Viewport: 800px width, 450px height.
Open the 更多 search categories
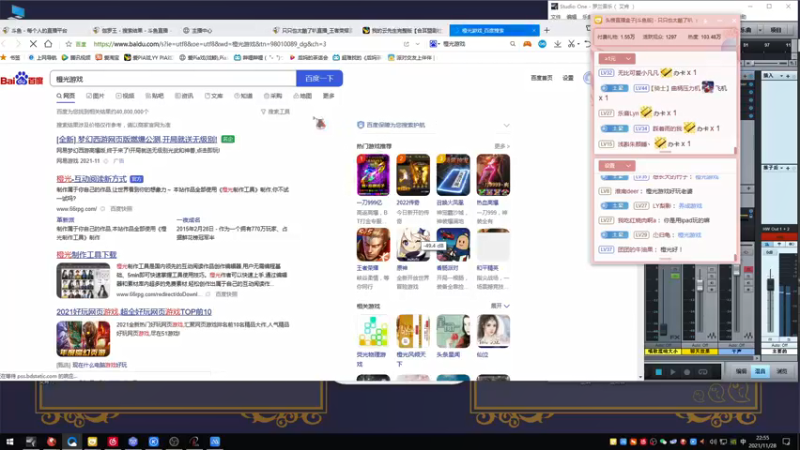tap(329, 96)
